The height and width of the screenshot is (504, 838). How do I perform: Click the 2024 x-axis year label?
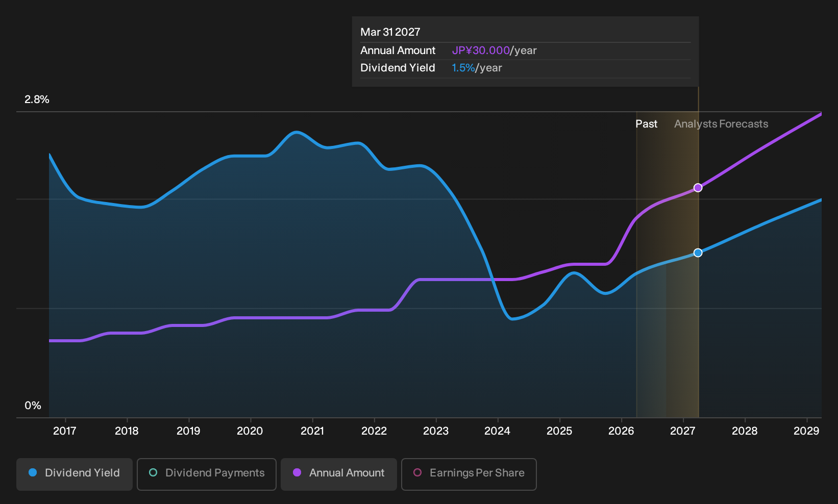[x=497, y=431]
